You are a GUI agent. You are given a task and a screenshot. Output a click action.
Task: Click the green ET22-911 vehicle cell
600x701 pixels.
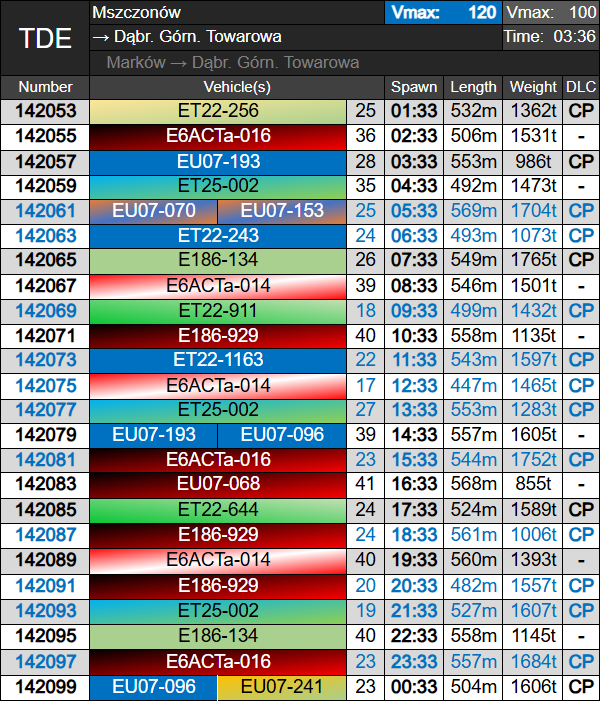218,310
